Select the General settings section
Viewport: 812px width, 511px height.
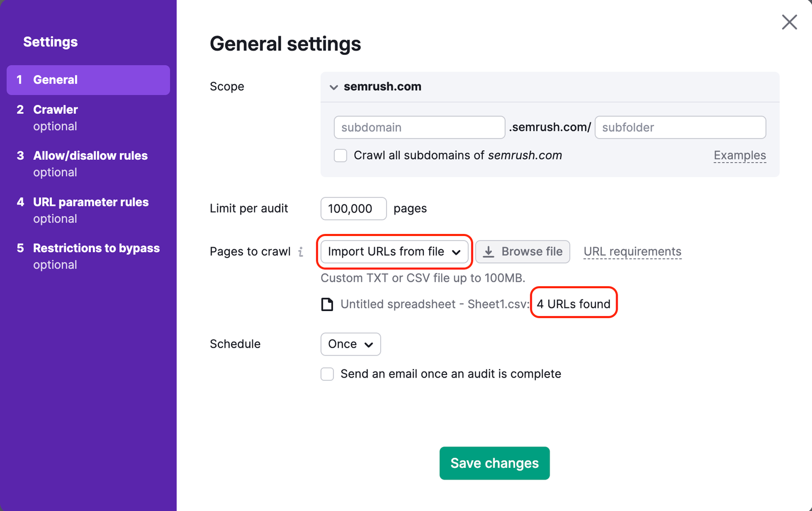click(x=55, y=80)
